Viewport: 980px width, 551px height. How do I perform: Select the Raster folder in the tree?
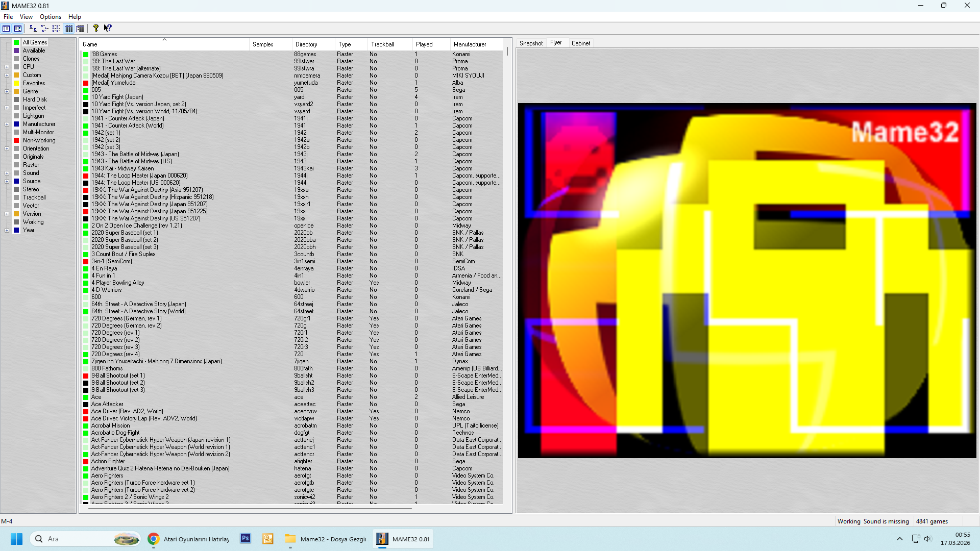coord(31,165)
